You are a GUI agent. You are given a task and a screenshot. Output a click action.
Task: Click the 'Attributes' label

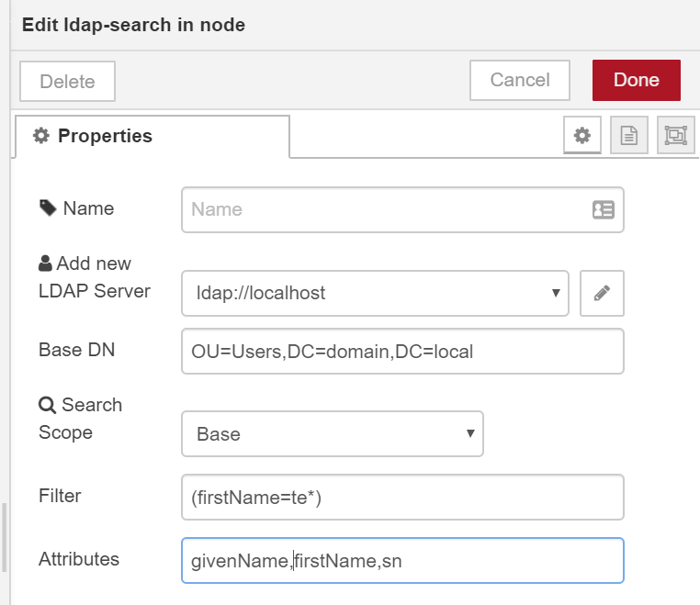(x=79, y=559)
